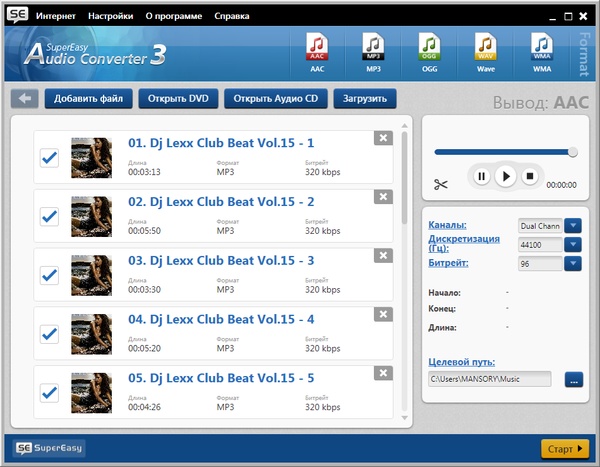This screenshot has height=467, width=600.
Task: Deselect track 05 checkbox
Action: [49, 392]
